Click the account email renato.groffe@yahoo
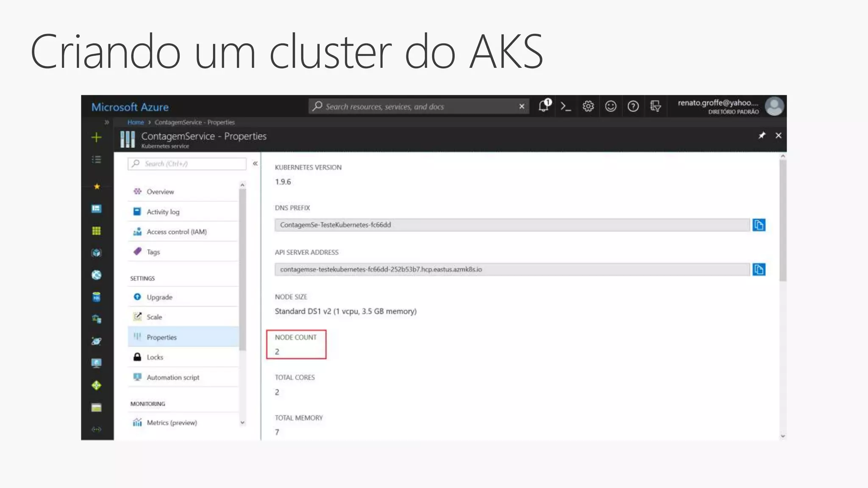This screenshot has width=868, height=488. pos(718,103)
